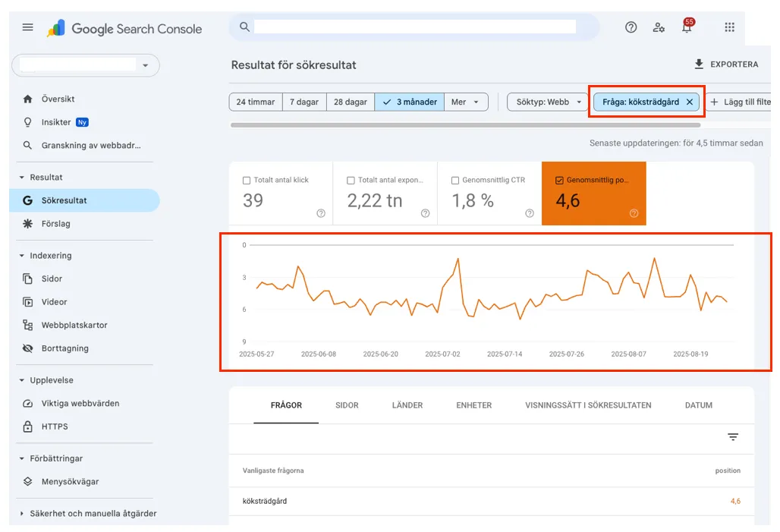Image resolution: width=780 pixels, height=532 pixels.
Task: Enable the Totalt antal exponeringar checkbox
Action: [x=351, y=180]
